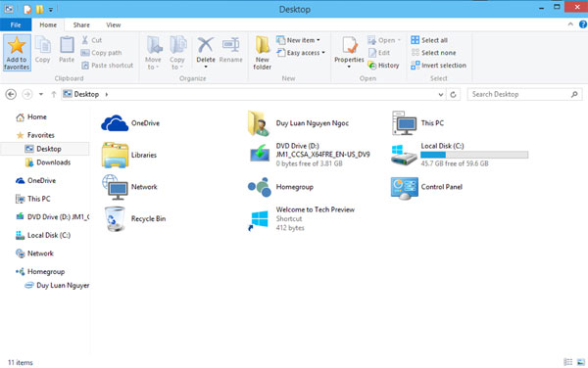
Task: Switch to details view in status bar
Action: (x=568, y=362)
